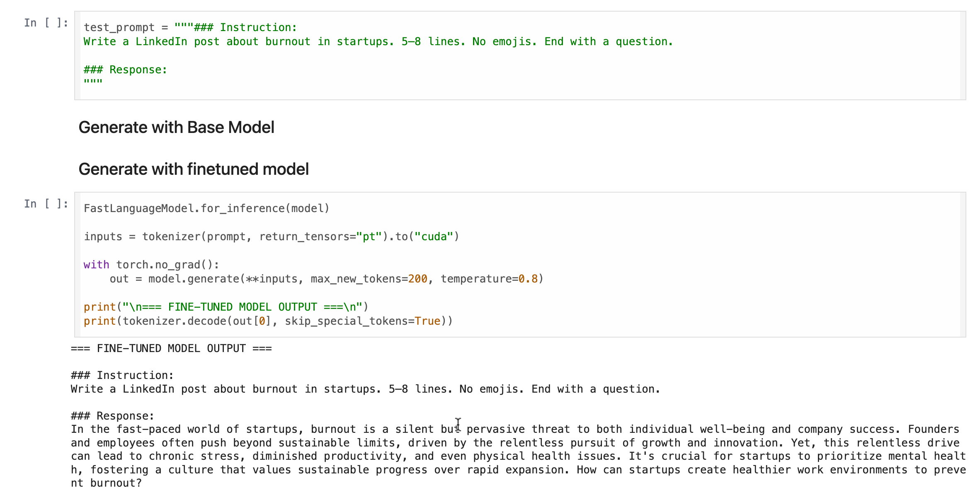Screen dimensions: 980x497
Task: Click the second cell's In [ ] prompt
Action: [x=46, y=204]
